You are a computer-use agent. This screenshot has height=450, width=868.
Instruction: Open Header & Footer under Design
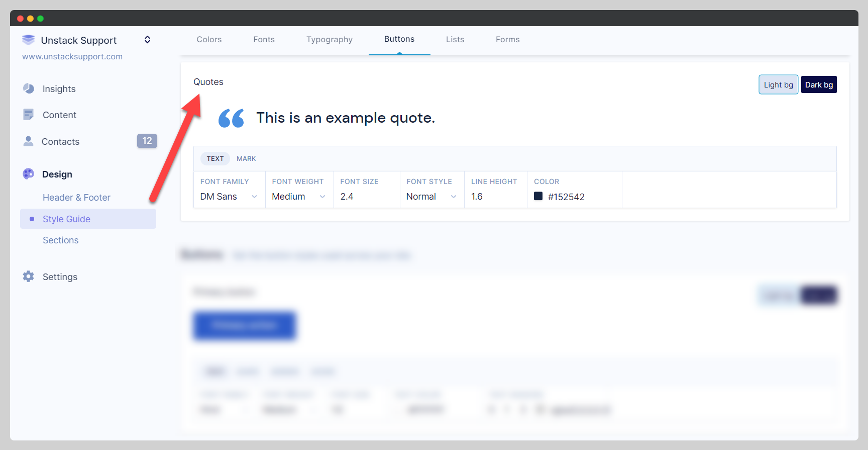click(x=76, y=198)
